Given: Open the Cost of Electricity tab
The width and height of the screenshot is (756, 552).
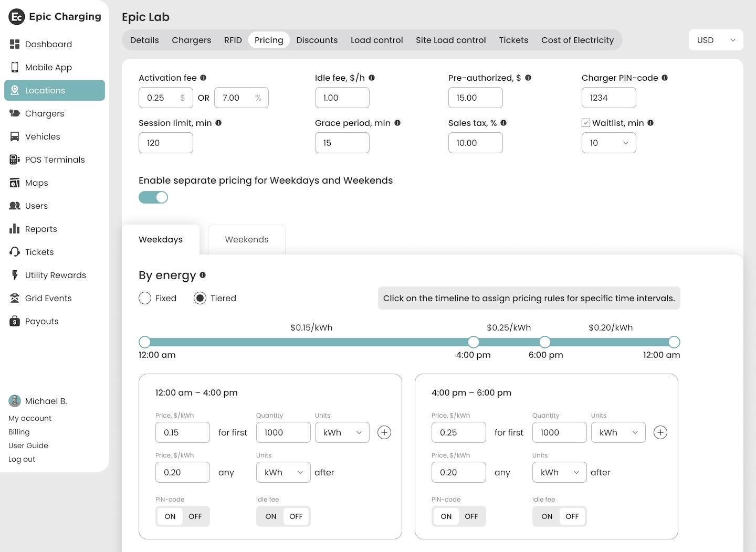Looking at the screenshot, I should (577, 40).
